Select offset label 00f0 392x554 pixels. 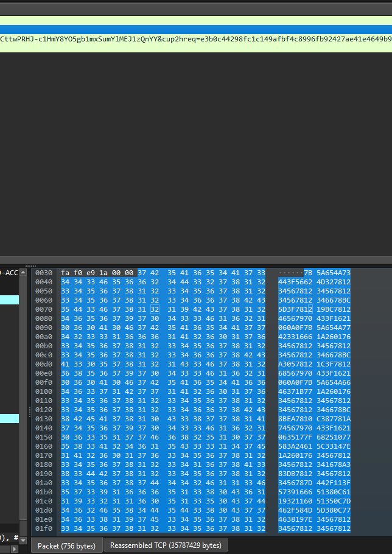tap(44, 382)
